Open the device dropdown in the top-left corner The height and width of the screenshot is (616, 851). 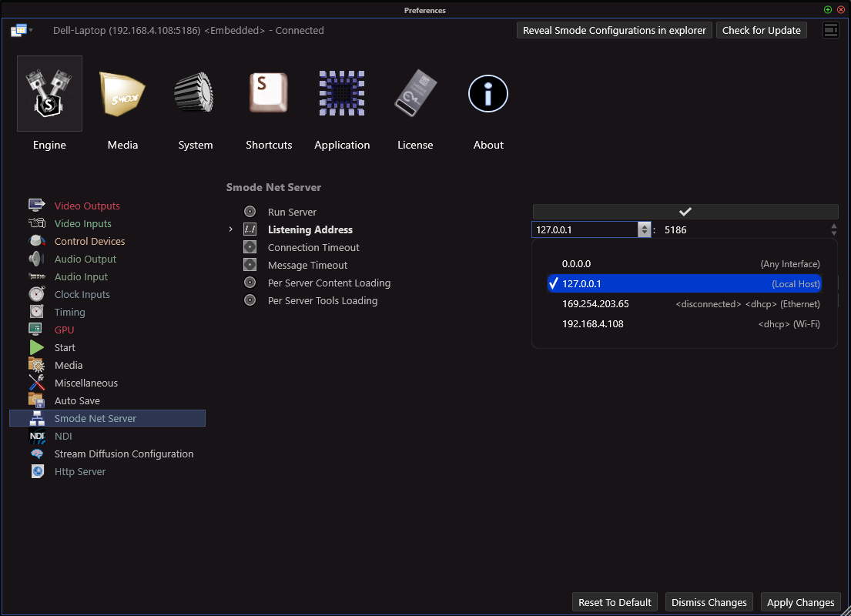tap(22, 31)
